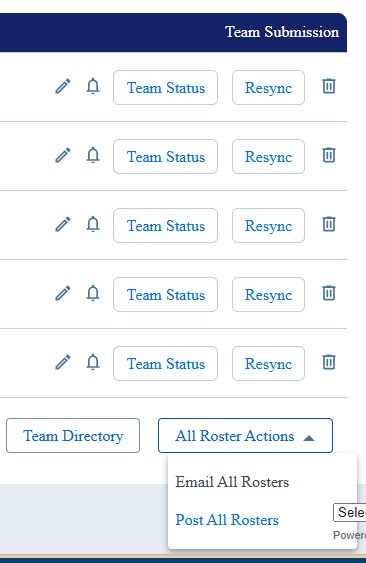Choose Post All Rosters menu option
The image size is (366, 563).
(x=227, y=520)
